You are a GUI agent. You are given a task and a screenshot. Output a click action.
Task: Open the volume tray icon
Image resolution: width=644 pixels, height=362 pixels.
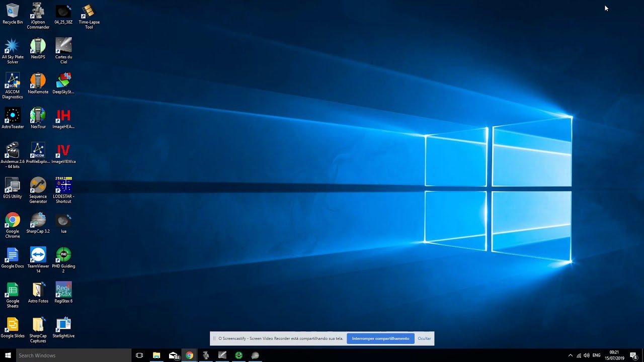(587, 355)
